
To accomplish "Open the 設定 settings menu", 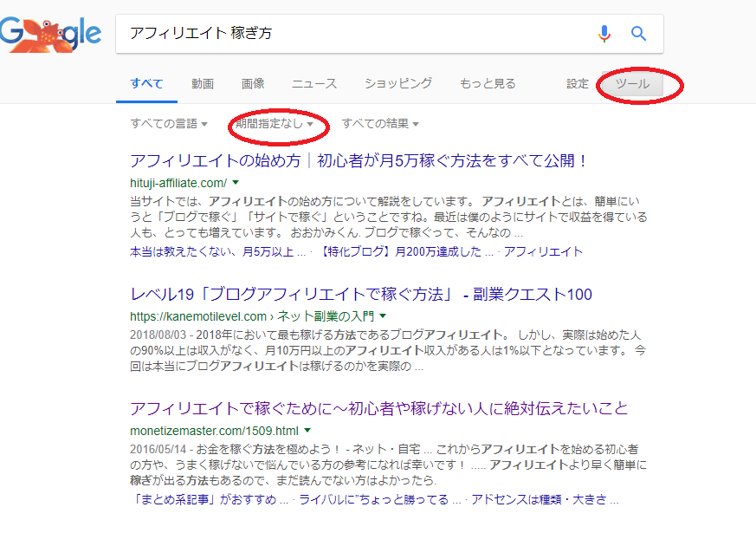I will (x=578, y=84).
